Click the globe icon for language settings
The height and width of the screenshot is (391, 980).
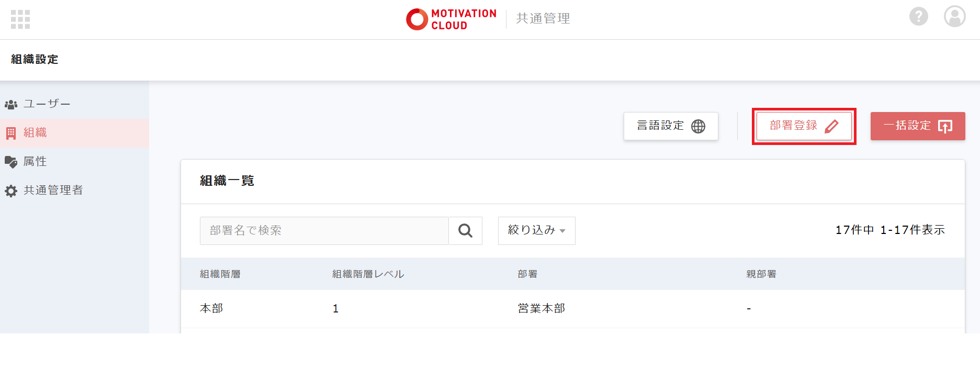[x=698, y=127]
